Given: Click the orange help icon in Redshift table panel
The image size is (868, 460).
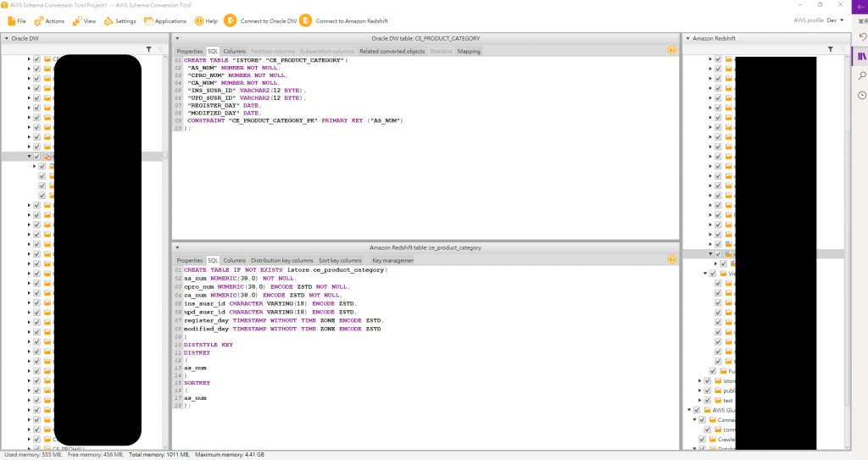Looking at the screenshot, I should tap(672, 259).
